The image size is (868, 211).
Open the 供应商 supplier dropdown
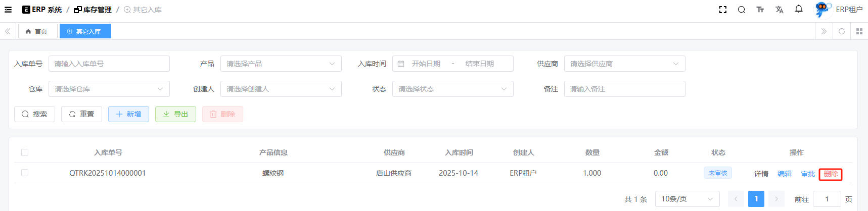click(x=624, y=64)
